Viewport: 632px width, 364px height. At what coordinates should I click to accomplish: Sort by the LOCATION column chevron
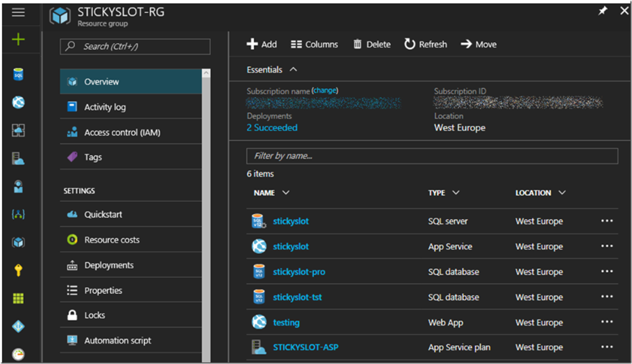click(x=562, y=192)
